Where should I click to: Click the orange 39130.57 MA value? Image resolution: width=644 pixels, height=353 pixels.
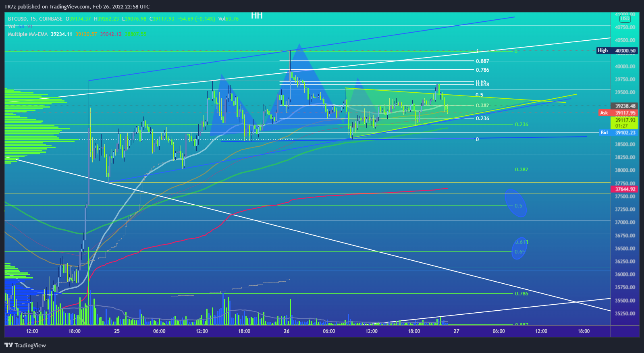[x=86, y=34]
